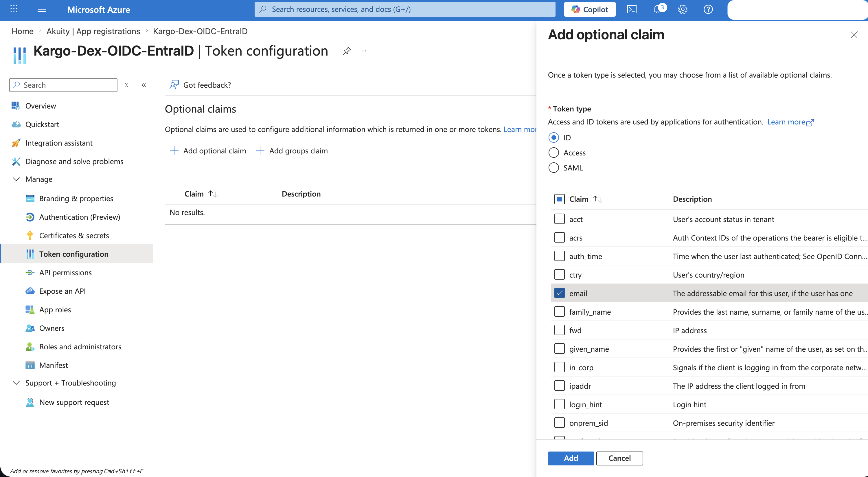
Task: Close the Add optional claim panel
Action: point(854,35)
